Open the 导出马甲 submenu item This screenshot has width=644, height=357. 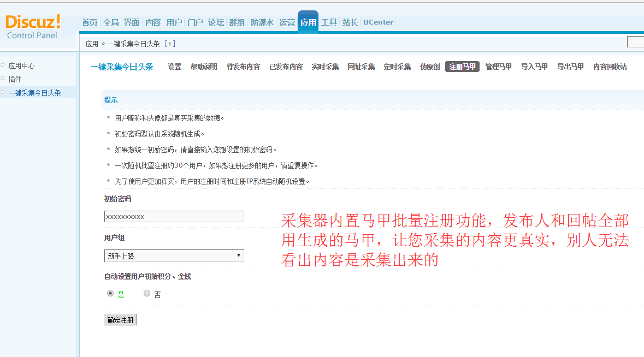tap(570, 67)
